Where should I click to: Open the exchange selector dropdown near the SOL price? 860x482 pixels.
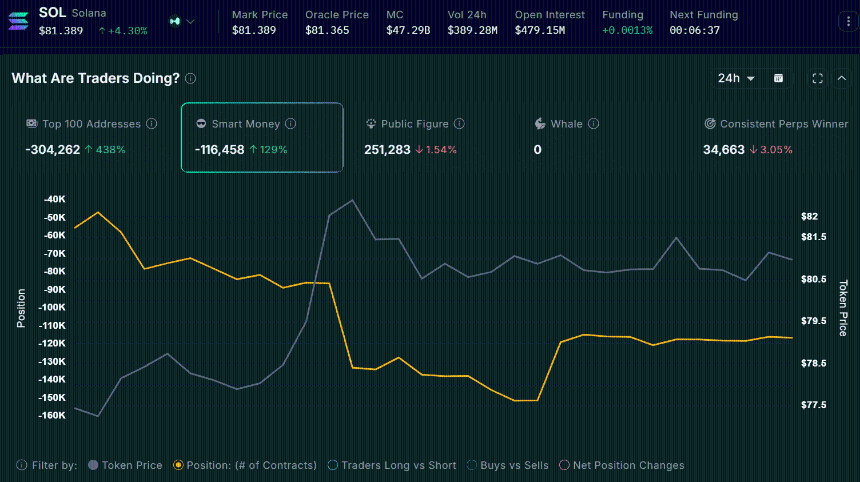pyautogui.click(x=190, y=22)
